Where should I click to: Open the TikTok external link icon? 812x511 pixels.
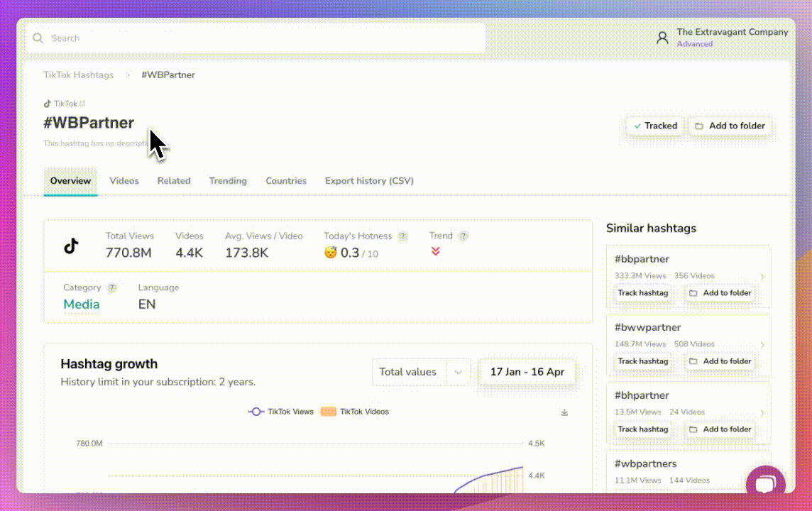tap(82, 104)
